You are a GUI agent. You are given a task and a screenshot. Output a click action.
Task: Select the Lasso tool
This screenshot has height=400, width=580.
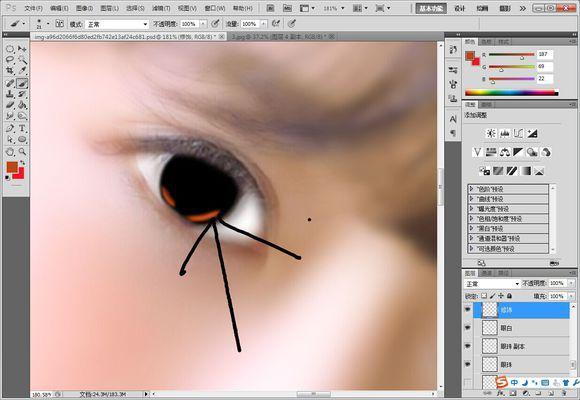pos(10,60)
